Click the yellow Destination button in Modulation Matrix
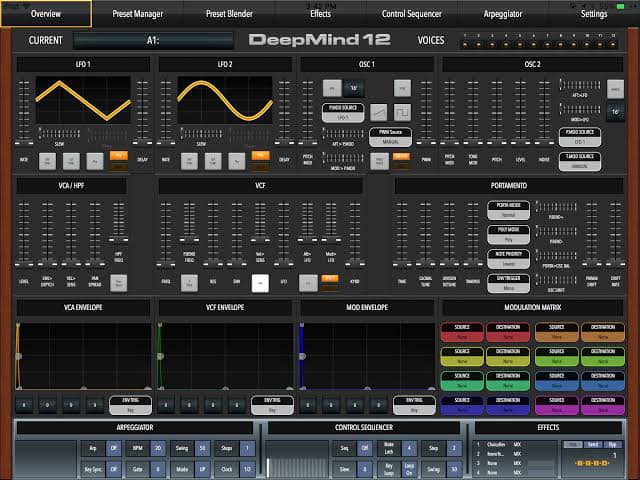640x480 pixels. (511, 356)
